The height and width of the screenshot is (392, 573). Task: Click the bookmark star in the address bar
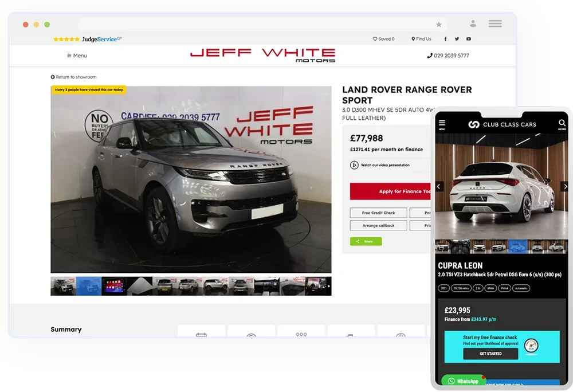439,25
